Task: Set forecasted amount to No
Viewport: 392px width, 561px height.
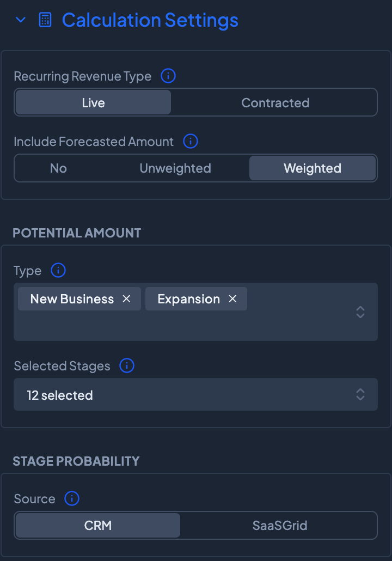Action: point(58,168)
